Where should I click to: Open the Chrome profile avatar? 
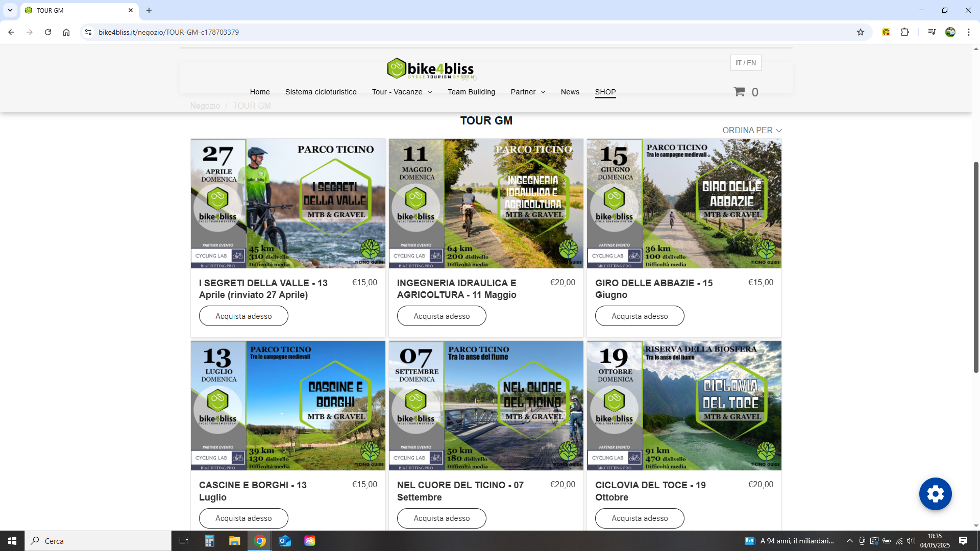(950, 32)
